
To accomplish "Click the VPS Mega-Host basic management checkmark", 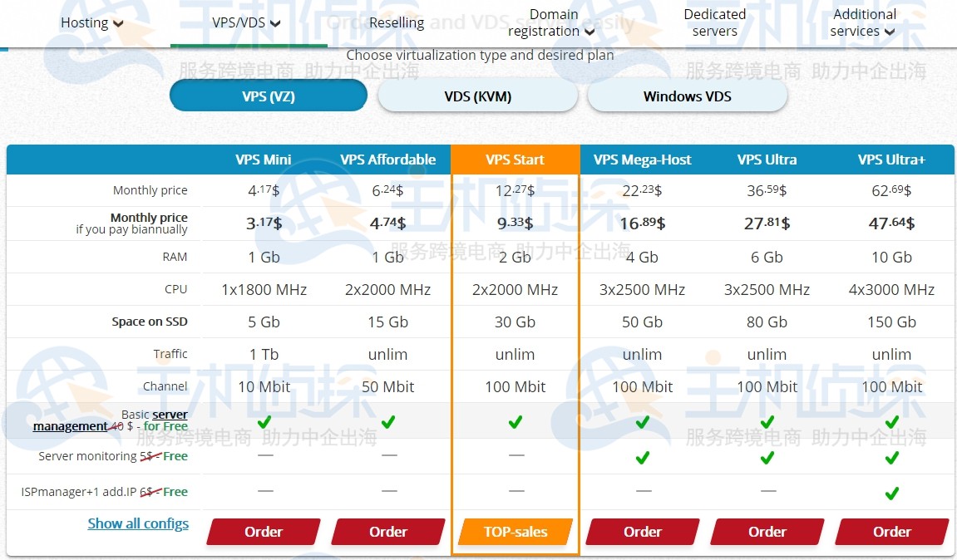I will 642,422.
